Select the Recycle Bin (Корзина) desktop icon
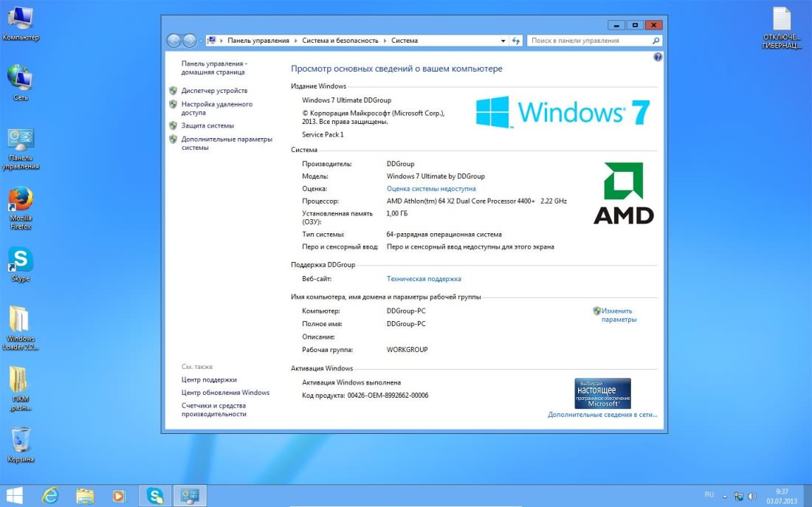 click(21, 441)
